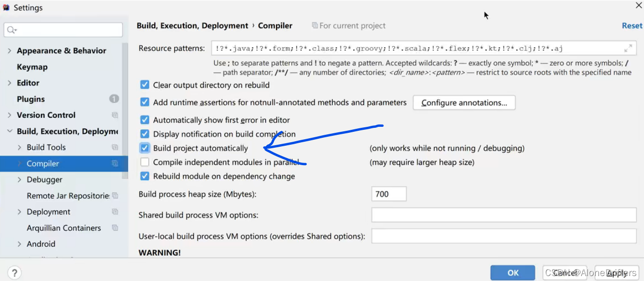Click the Configure annotations button
This screenshot has width=644, height=281.
coord(464,103)
